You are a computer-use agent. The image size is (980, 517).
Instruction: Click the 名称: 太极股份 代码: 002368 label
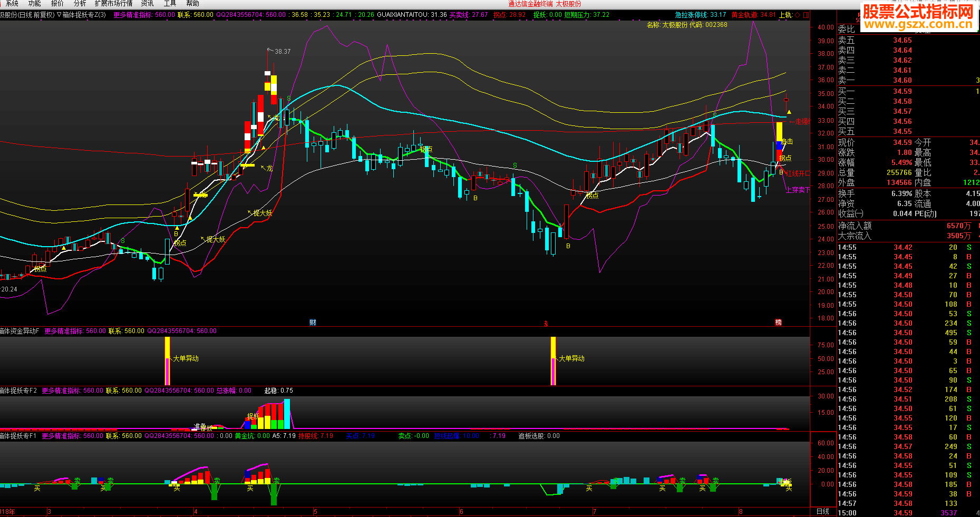(687, 25)
